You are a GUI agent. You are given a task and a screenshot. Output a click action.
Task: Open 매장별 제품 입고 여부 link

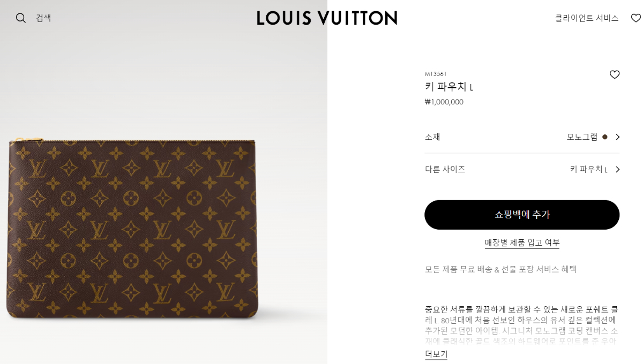click(x=522, y=243)
